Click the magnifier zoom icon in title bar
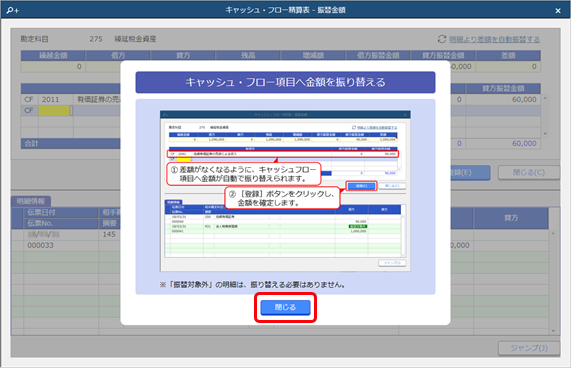Image resolution: width=571 pixels, height=368 pixels. click(x=12, y=10)
